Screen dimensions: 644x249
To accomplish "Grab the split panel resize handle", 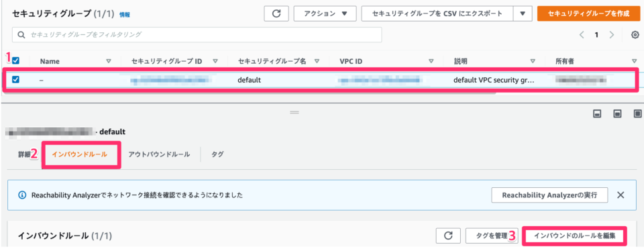I will pos(294,112).
